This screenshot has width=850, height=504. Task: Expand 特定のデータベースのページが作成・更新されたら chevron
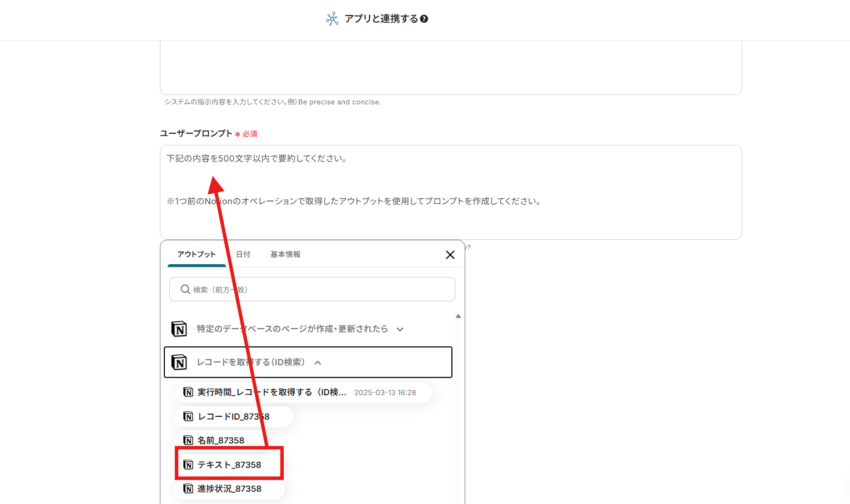(400, 329)
